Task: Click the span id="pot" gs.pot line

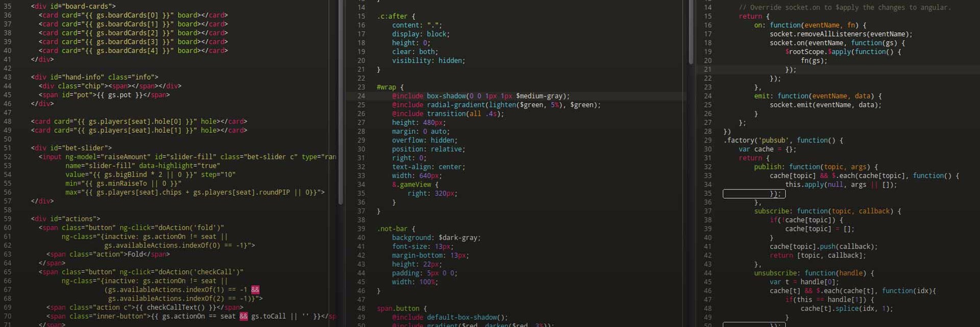Action: [104, 95]
